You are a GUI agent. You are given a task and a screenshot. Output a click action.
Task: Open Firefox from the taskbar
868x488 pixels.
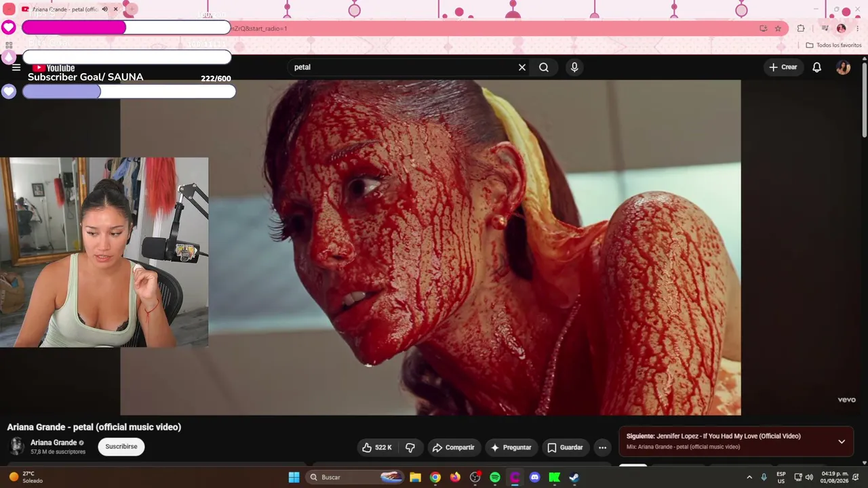pyautogui.click(x=455, y=477)
